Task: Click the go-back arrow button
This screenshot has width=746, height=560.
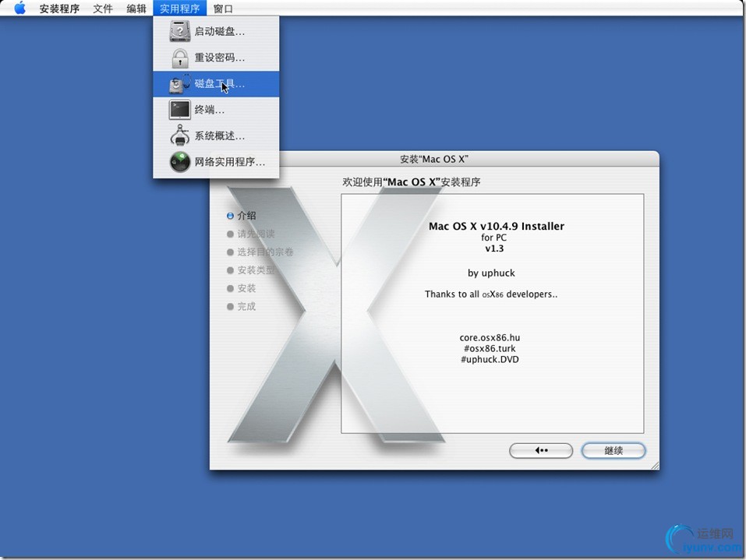Action: click(541, 451)
